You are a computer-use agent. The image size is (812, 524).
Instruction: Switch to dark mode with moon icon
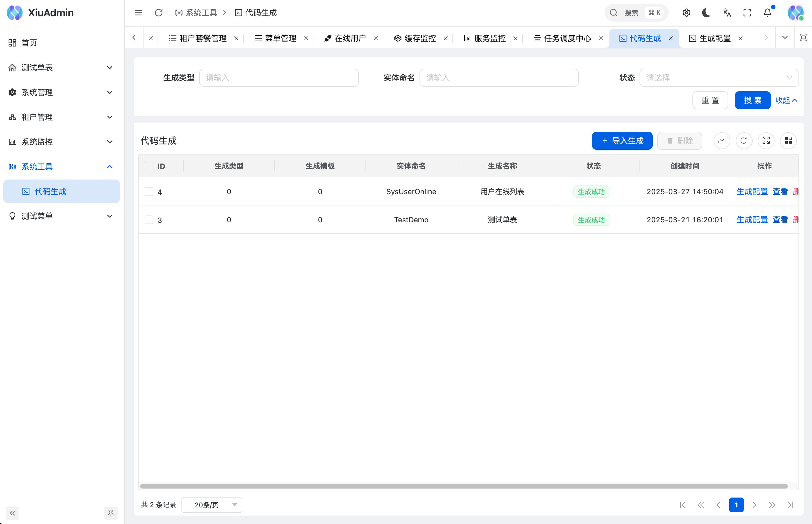[706, 13]
